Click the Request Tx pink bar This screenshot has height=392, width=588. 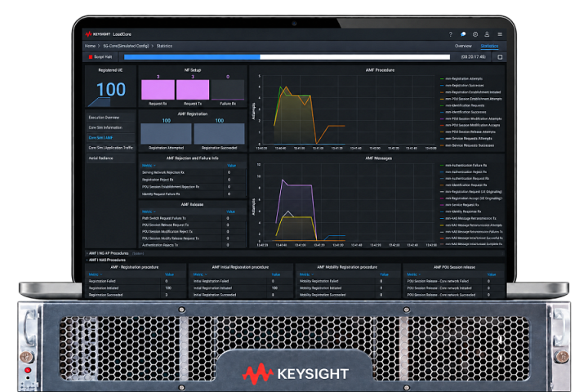tap(193, 89)
